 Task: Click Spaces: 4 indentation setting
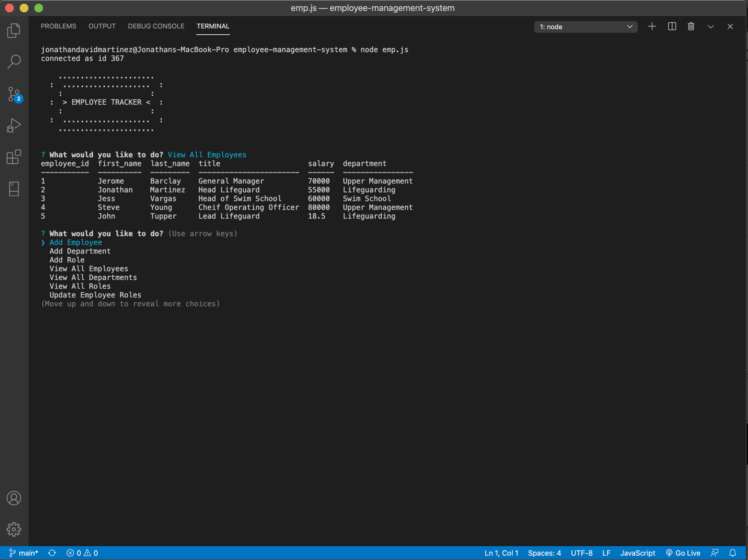tap(544, 553)
